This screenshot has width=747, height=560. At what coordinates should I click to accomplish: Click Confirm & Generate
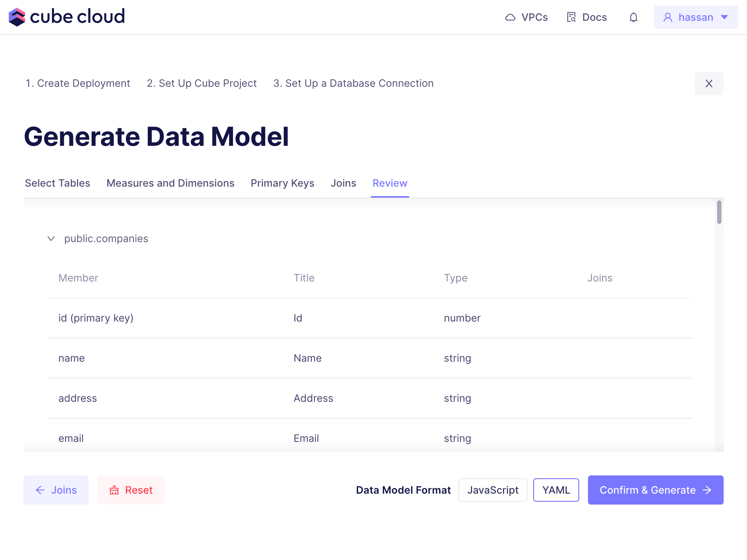click(x=655, y=490)
